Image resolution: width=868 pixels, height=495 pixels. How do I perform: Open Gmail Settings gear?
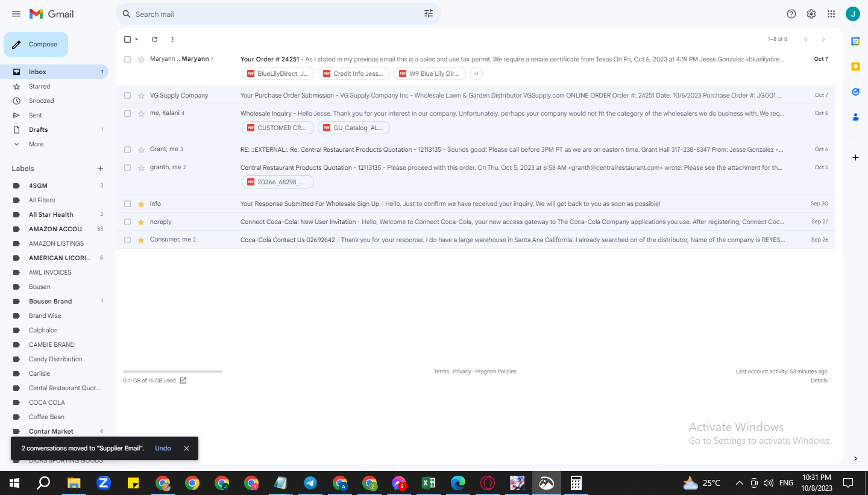click(x=811, y=14)
